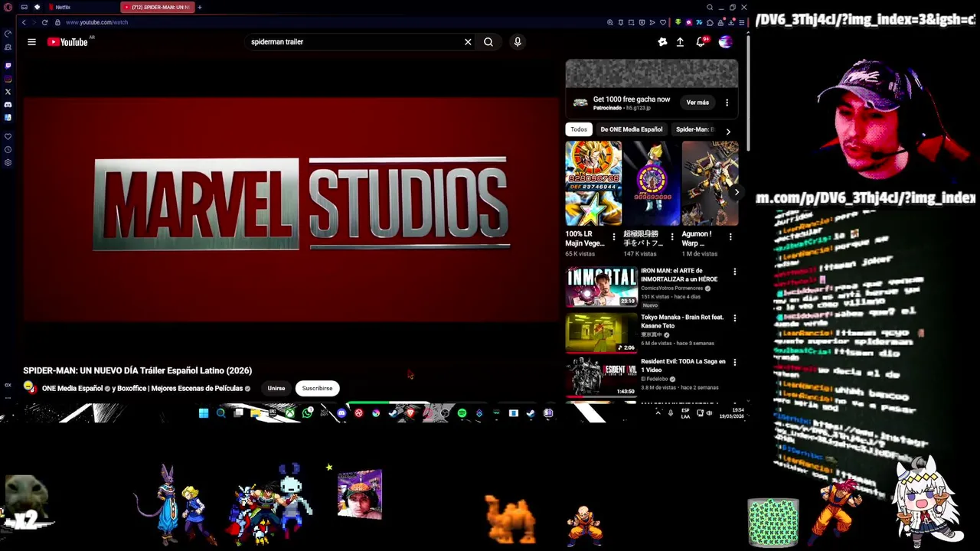Open YouTube account avatar menu

tap(725, 42)
